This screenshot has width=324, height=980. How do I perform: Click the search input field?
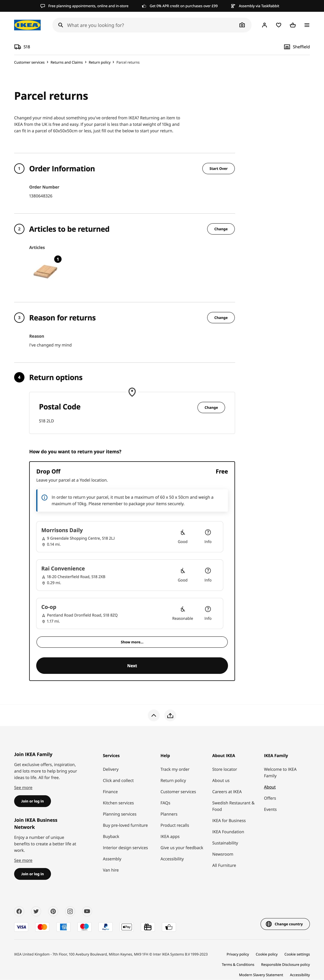[148, 25]
